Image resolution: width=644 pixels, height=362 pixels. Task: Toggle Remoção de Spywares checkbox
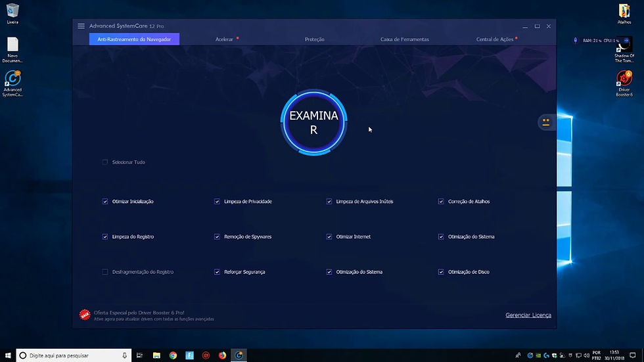click(217, 237)
